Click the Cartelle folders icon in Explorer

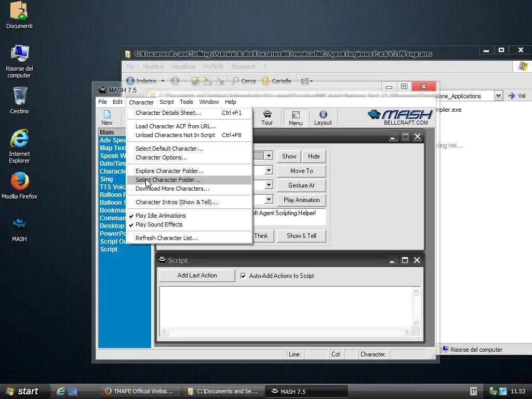coord(265,81)
